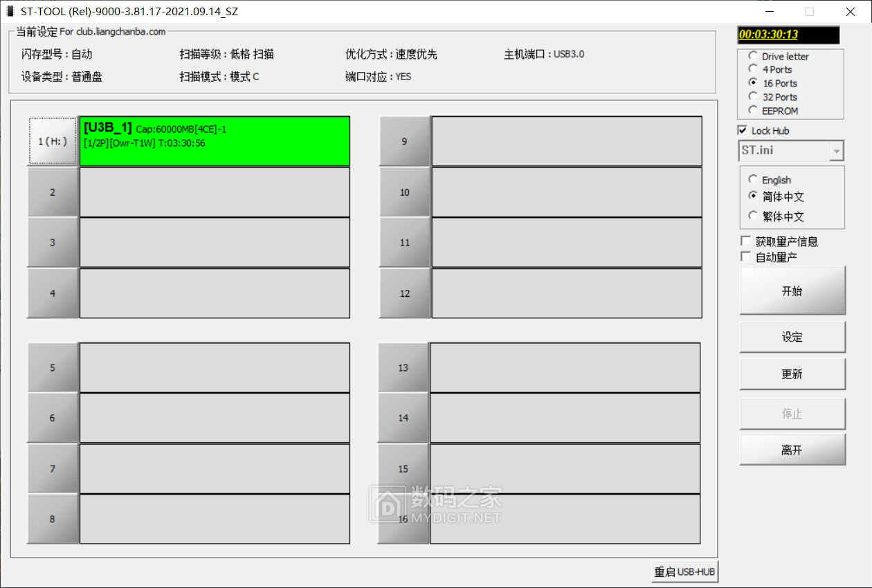Choose the 32 Ports radio option
The width and height of the screenshot is (872, 588).
click(x=753, y=97)
